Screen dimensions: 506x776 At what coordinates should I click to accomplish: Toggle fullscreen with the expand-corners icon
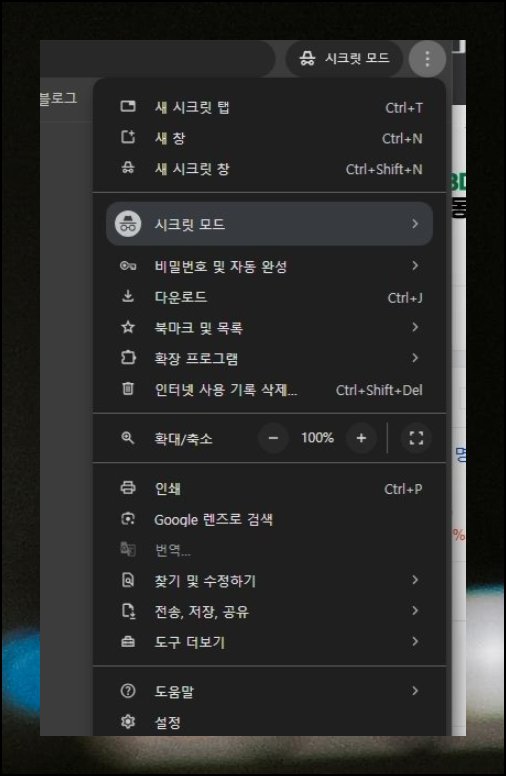(416, 438)
